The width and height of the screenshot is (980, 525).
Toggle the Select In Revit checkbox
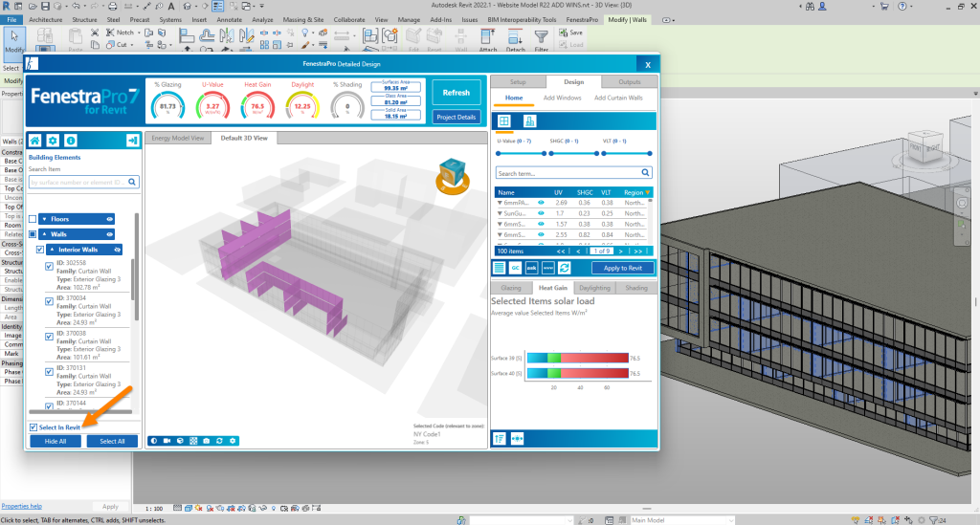[x=33, y=427]
